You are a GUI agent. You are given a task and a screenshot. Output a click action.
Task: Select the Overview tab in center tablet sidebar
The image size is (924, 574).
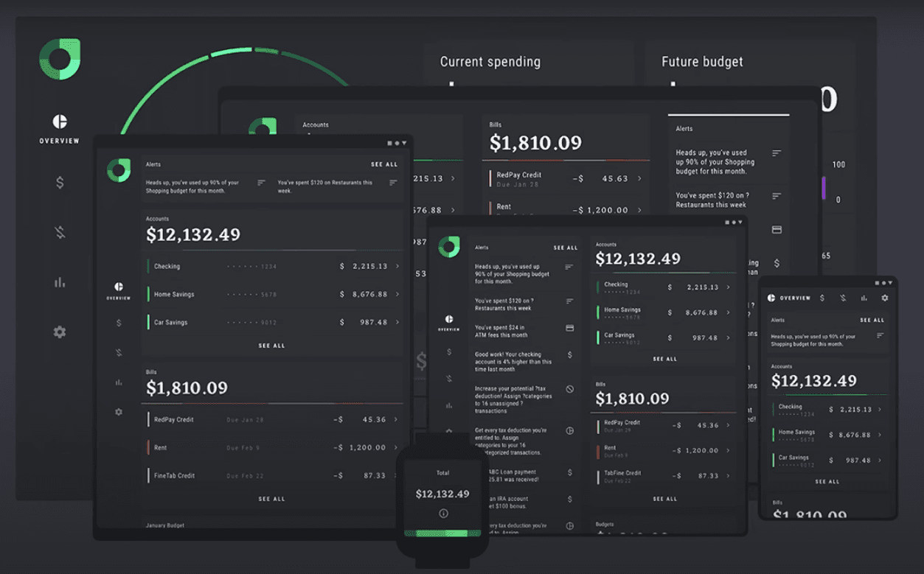coord(448,323)
